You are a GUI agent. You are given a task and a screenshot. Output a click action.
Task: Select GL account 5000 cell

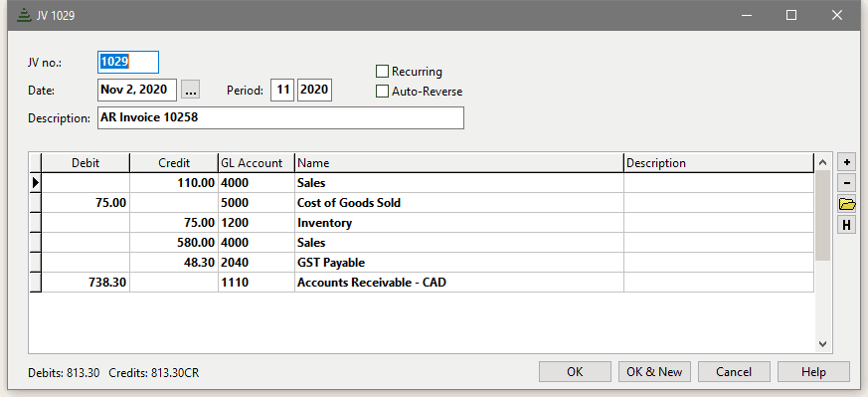257,203
